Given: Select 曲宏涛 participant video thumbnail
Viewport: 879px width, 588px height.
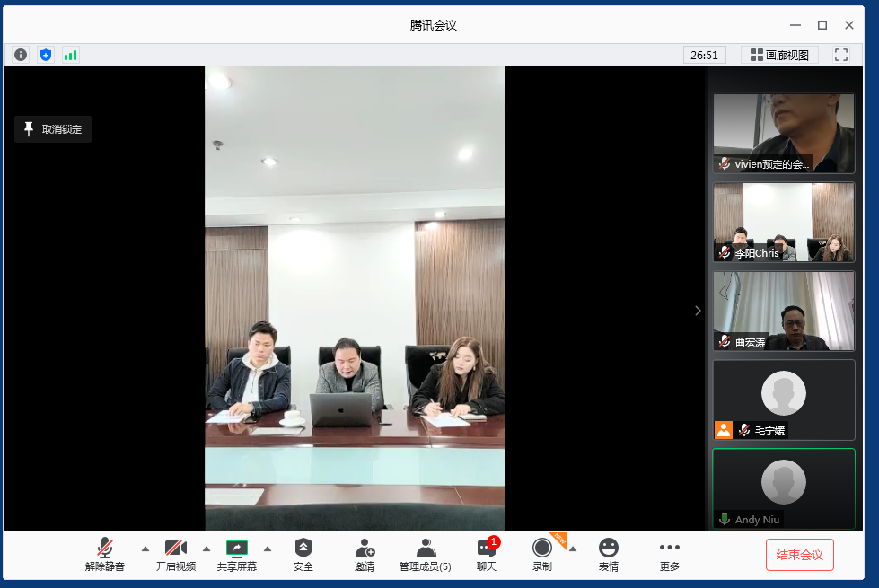Looking at the screenshot, I should click(x=784, y=311).
